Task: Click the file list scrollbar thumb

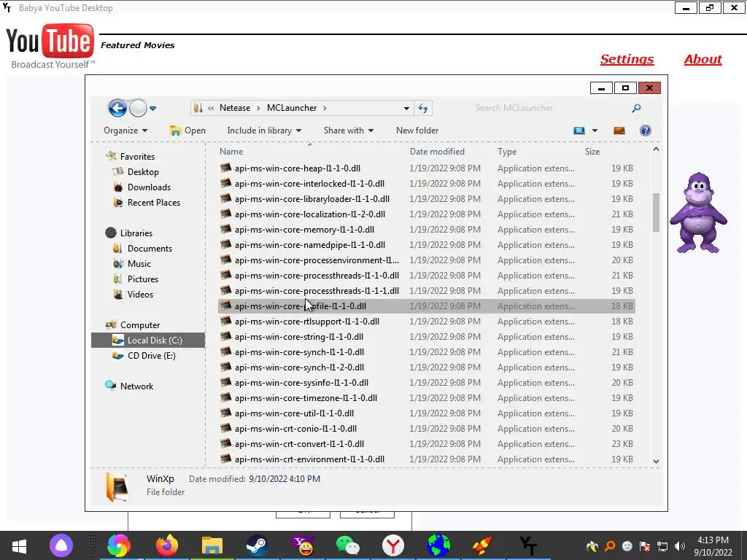Action: pyautogui.click(x=656, y=212)
